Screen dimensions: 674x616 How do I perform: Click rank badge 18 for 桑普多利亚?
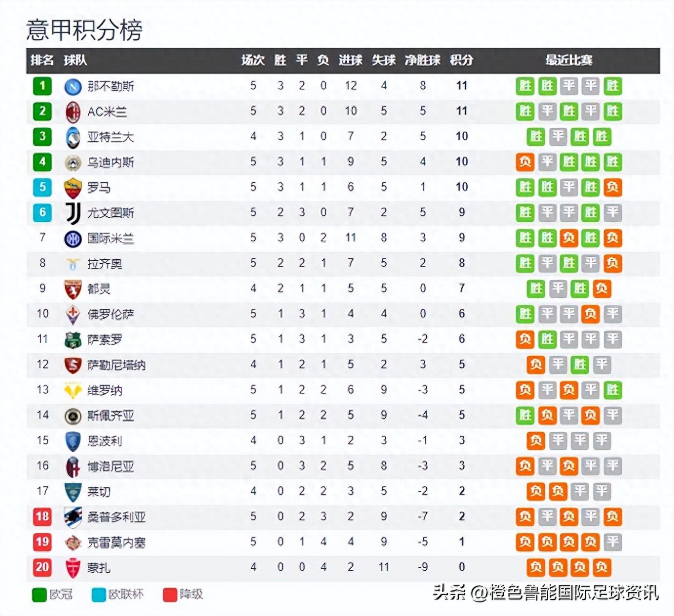[x=42, y=517]
